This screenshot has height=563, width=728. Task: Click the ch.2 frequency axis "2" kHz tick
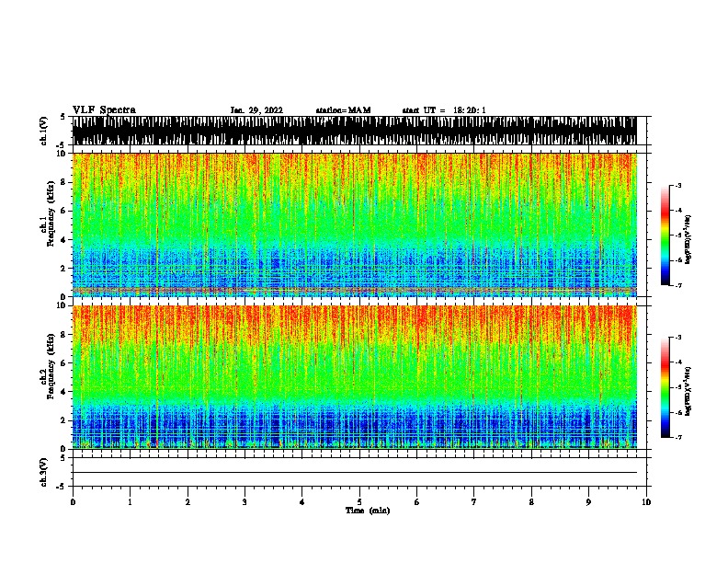pos(63,420)
